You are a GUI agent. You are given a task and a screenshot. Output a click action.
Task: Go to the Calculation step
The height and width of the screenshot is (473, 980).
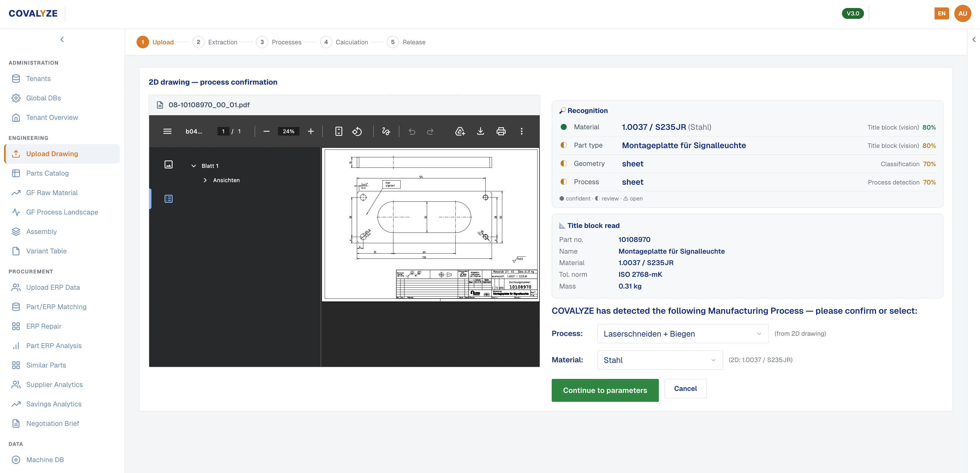344,42
